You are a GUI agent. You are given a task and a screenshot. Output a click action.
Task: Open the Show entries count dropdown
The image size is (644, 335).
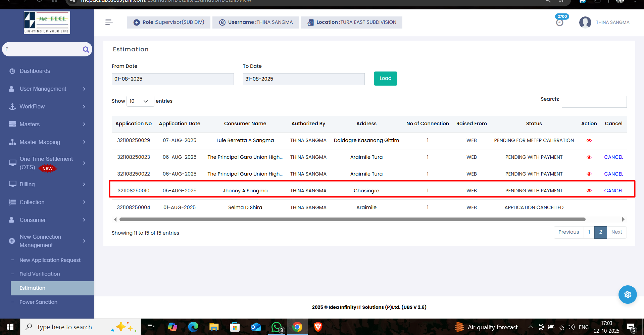click(140, 101)
